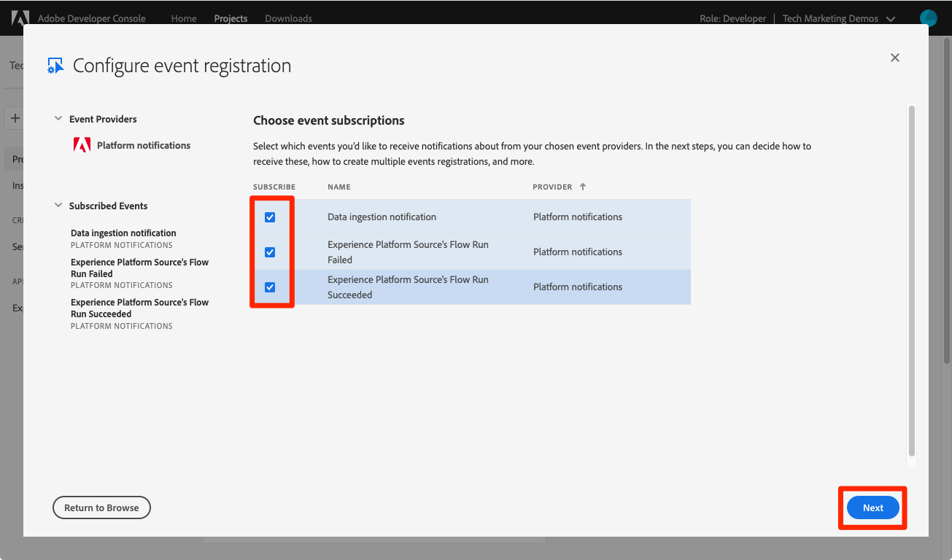
Task: Uncheck Flow Run Succeeded subscription
Action: (270, 287)
